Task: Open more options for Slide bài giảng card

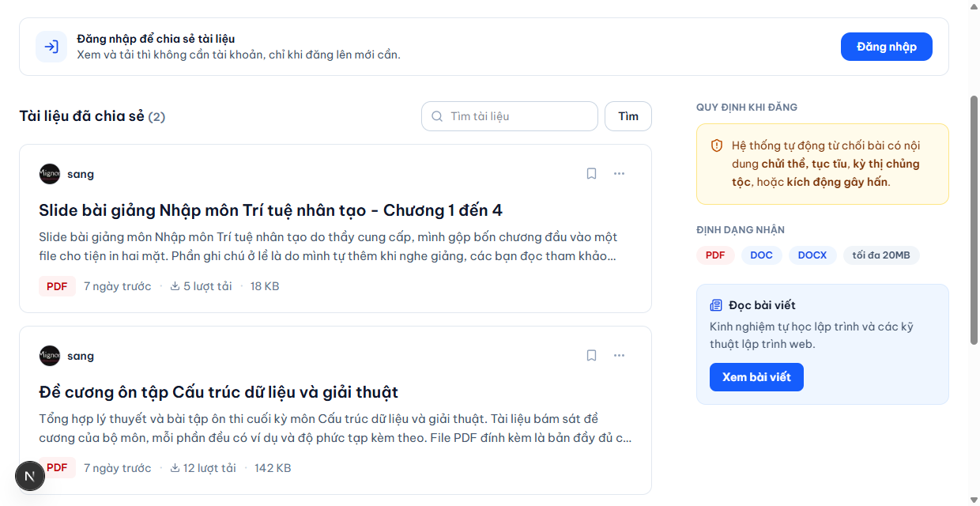Action: 619,174
